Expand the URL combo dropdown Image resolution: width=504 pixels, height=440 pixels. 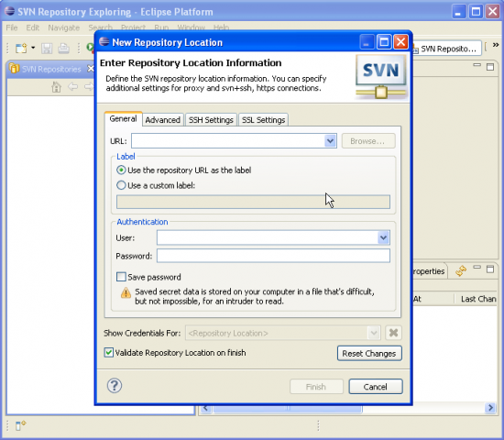click(x=330, y=141)
